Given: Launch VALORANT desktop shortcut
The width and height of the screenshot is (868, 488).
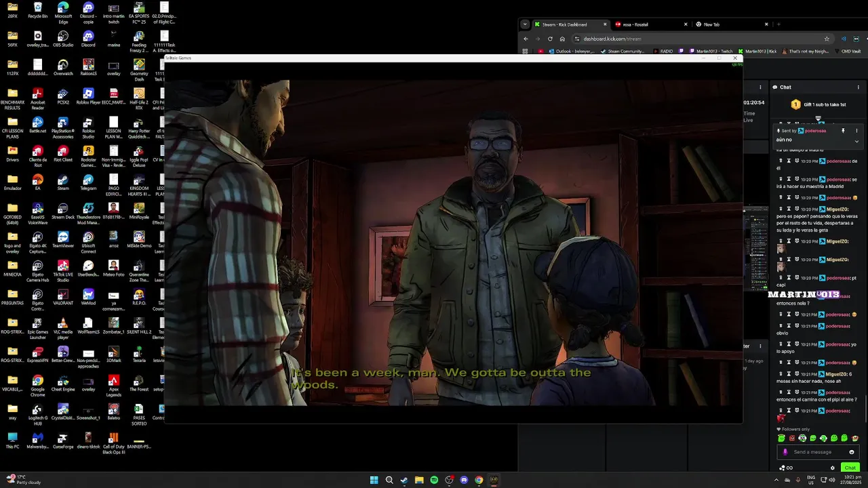Looking at the screenshot, I should [x=63, y=296].
